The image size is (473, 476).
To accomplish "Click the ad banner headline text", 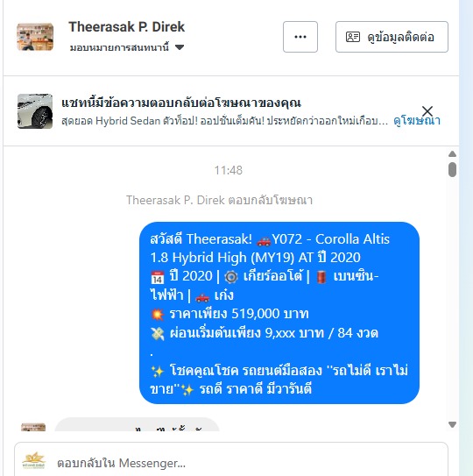I will pos(181,103).
